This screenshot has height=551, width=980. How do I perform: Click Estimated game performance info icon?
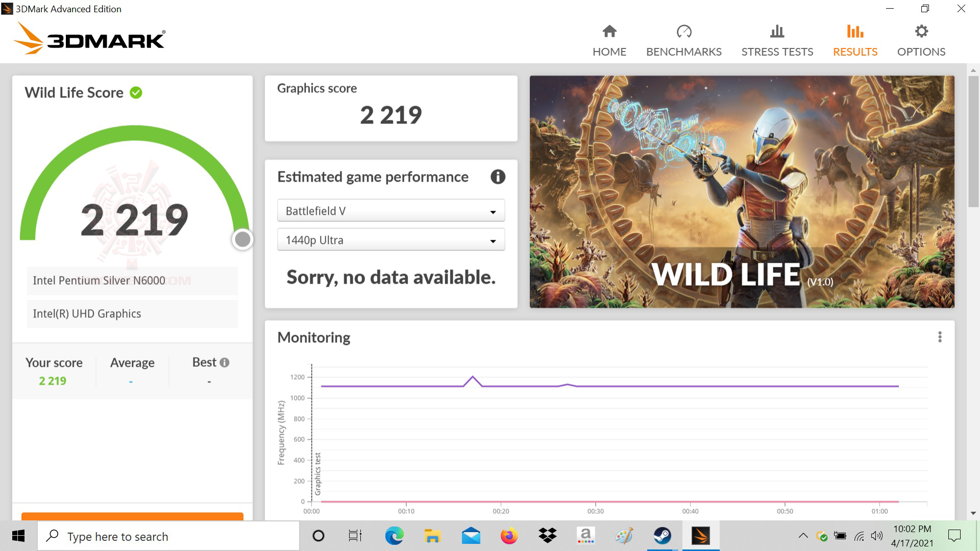click(498, 177)
